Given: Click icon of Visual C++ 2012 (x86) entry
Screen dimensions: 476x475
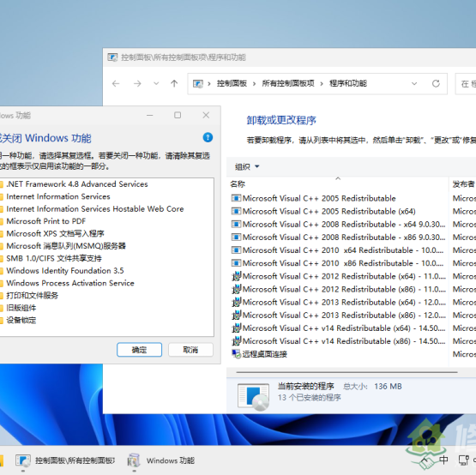Looking at the screenshot, I should pyautogui.click(x=236, y=289).
